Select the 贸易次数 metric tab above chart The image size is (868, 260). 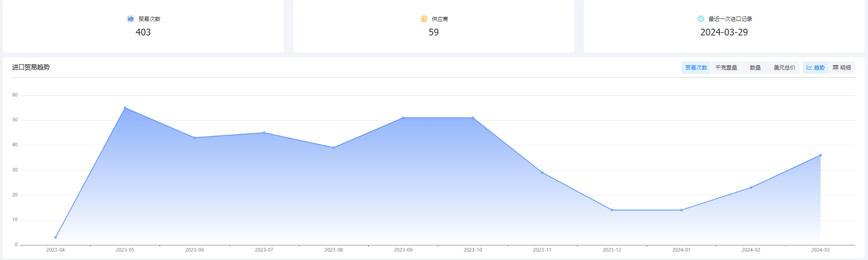pos(696,68)
